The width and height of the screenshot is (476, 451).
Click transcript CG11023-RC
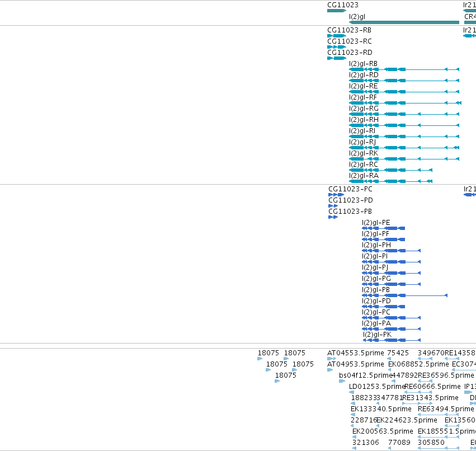337,47
